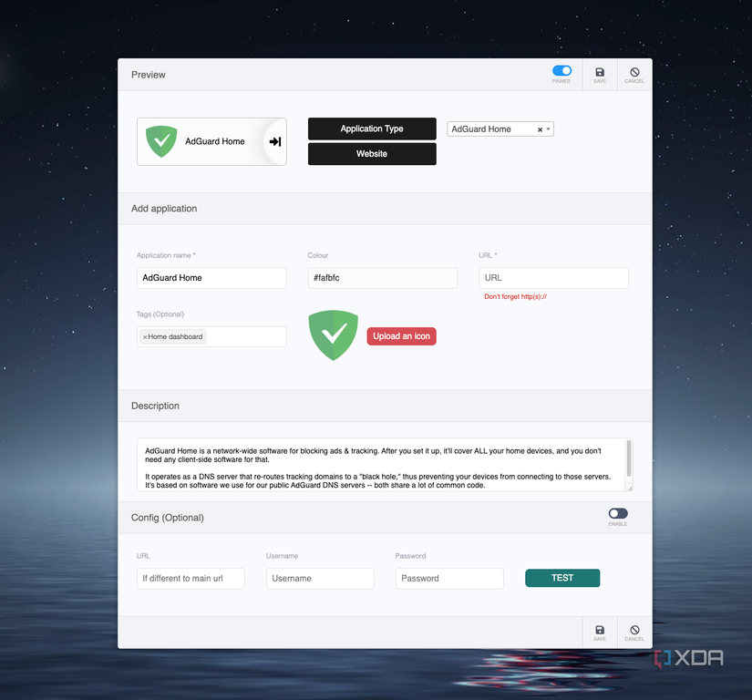
Task: Click the AdGuard Home preview tile
Action: 211,141
